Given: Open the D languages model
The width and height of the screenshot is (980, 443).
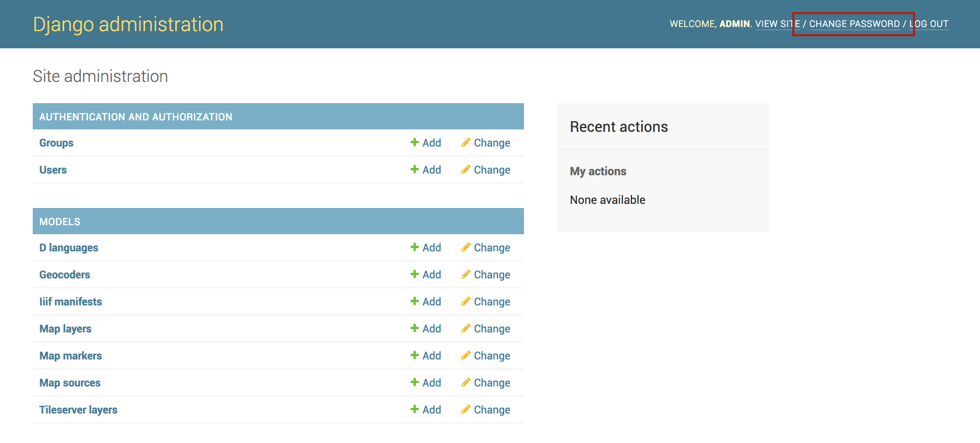Looking at the screenshot, I should [x=69, y=248].
